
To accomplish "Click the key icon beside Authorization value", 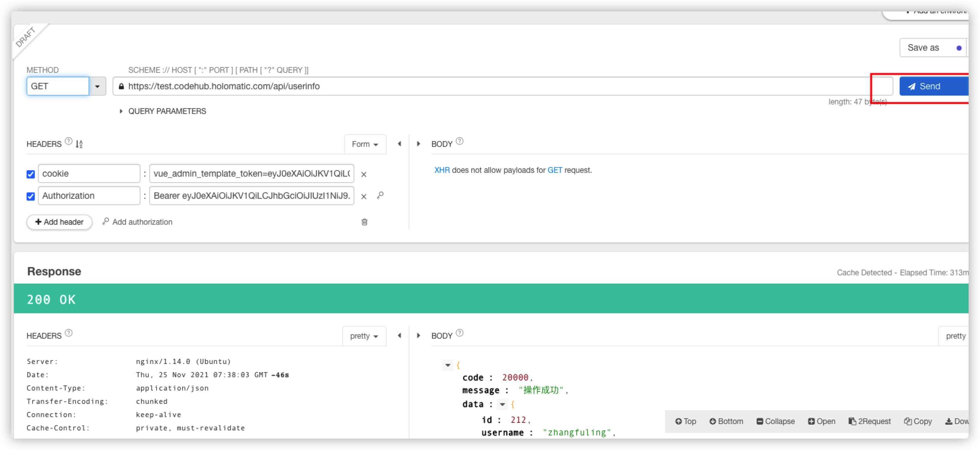I will (x=380, y=195).
